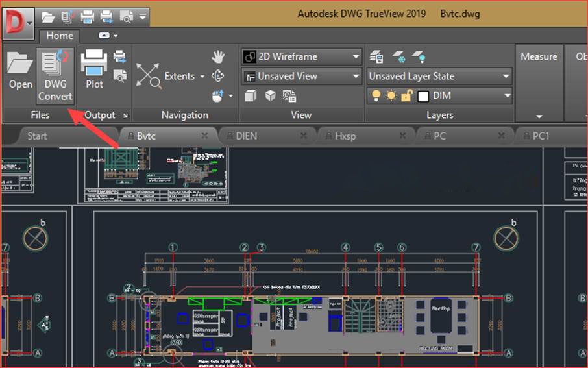The image size is (588, 368).
Task: Click the View panel title
Action: click(x=301, y=115)
